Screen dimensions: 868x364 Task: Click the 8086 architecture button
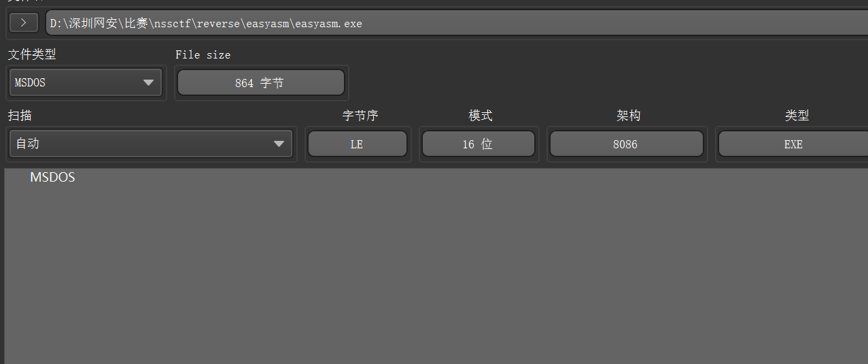coord(626,144)
